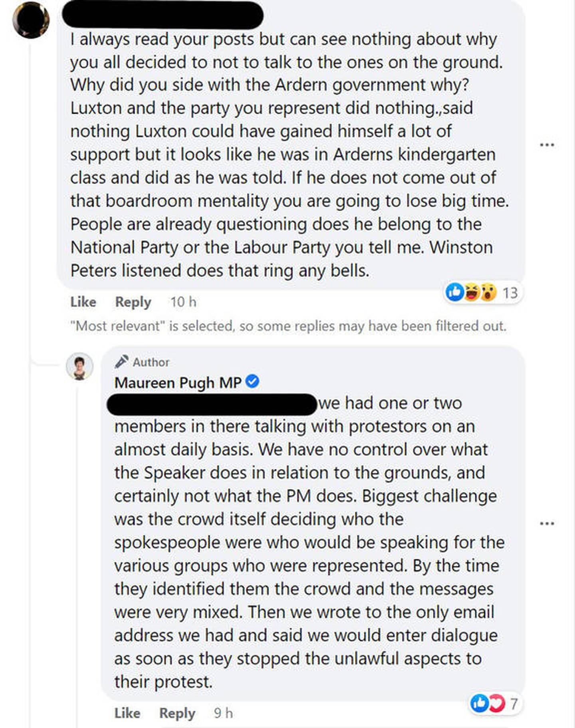This screenshot has width=575, height=728.
Task: Open the 9 h timestamp link
Action: pos(223,713)
